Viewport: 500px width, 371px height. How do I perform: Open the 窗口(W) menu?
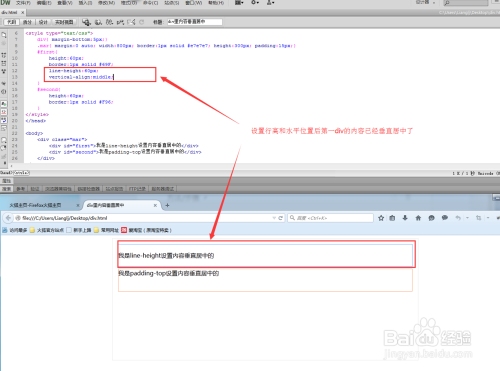pyautogui.click(x=194, y=3)
